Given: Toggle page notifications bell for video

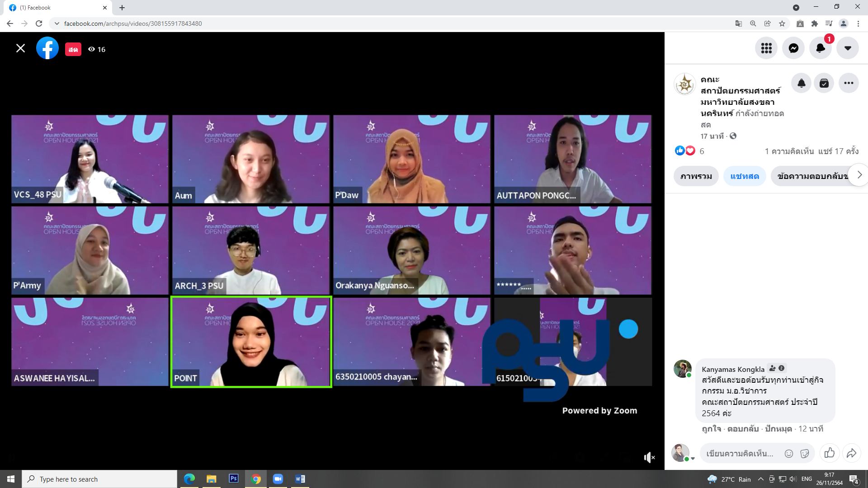Looking at the screenshot, I should 802,83.
